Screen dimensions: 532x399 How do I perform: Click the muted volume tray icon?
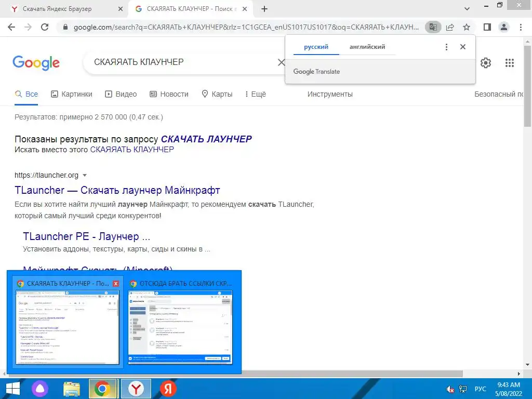(450, 389)
